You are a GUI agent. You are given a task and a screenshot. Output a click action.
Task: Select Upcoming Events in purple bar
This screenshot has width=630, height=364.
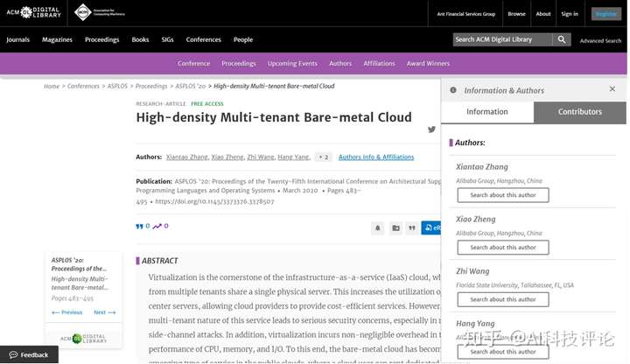(x=292, y=64)
